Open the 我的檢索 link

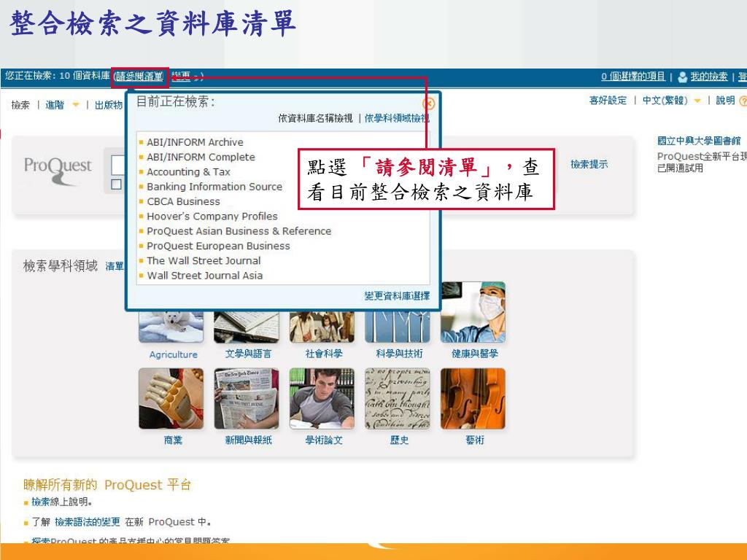[709, 76]
